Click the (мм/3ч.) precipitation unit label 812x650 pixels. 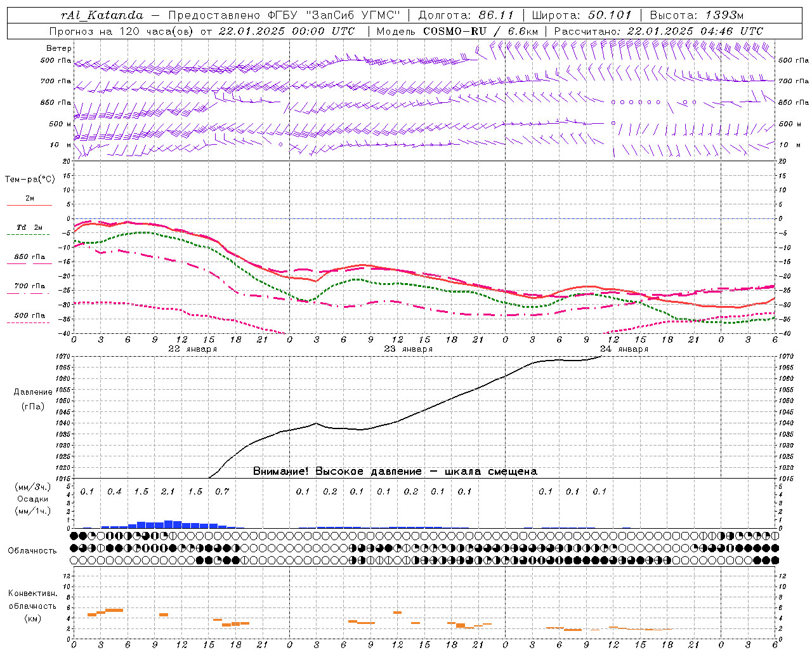(x=32, y=487)
